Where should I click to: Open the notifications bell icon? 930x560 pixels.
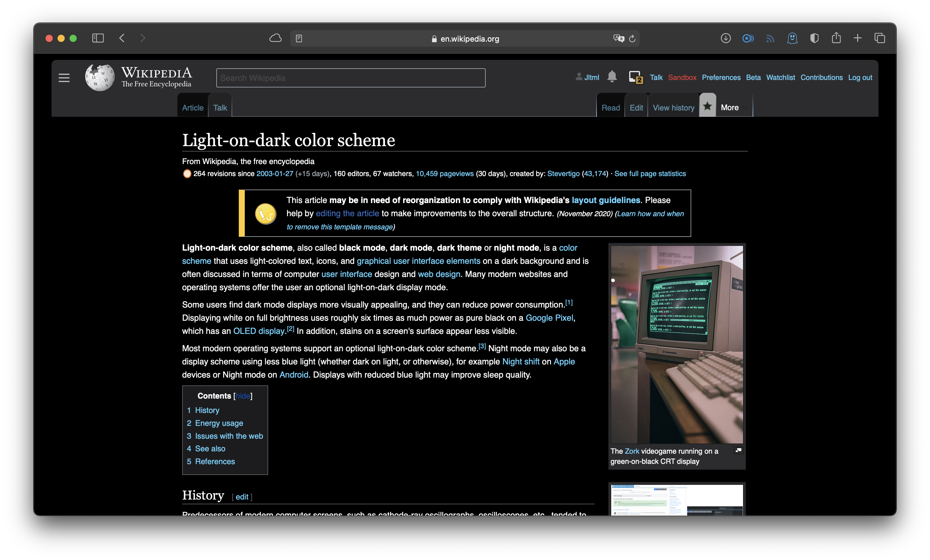pyautogui.click(x=612, y=77)
